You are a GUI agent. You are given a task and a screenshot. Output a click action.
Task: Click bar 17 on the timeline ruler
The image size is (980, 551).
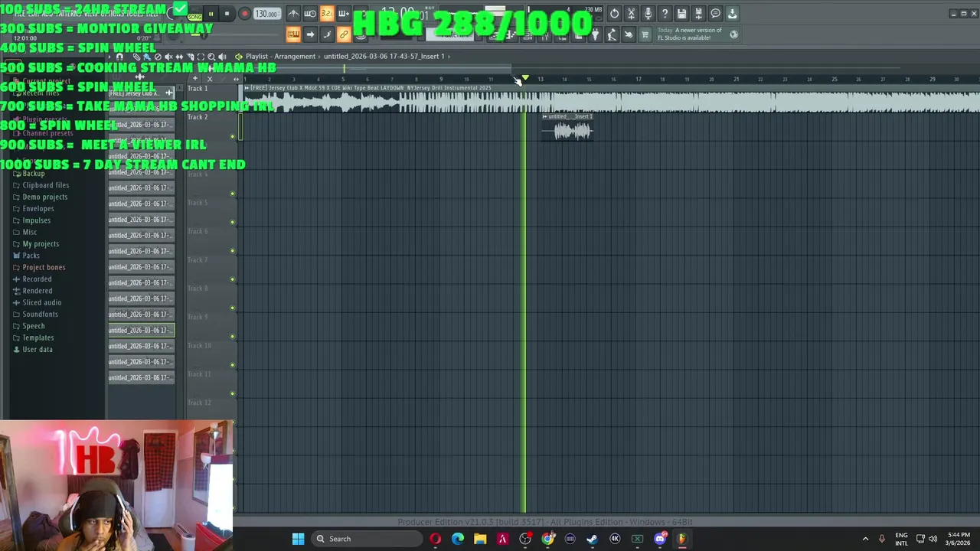tap(638, 80)
